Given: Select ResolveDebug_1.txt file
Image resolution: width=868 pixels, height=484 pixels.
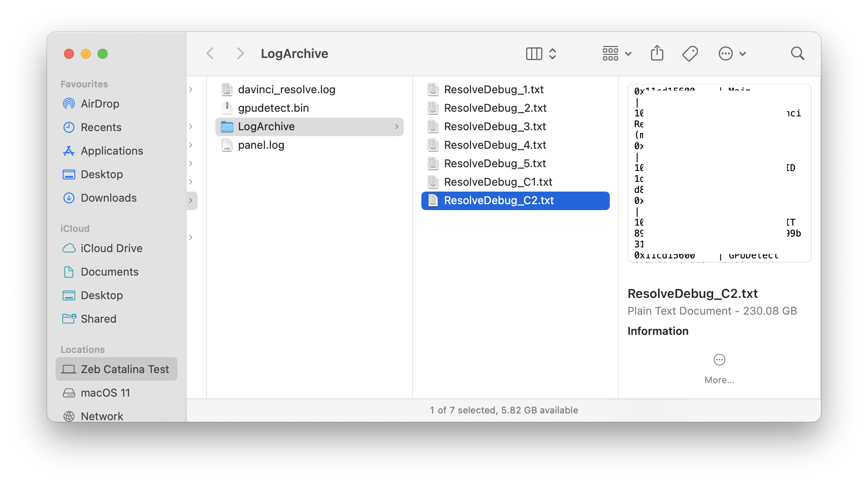Looking at the screenshot, I should pyautogui.click(x=494, y=89).
